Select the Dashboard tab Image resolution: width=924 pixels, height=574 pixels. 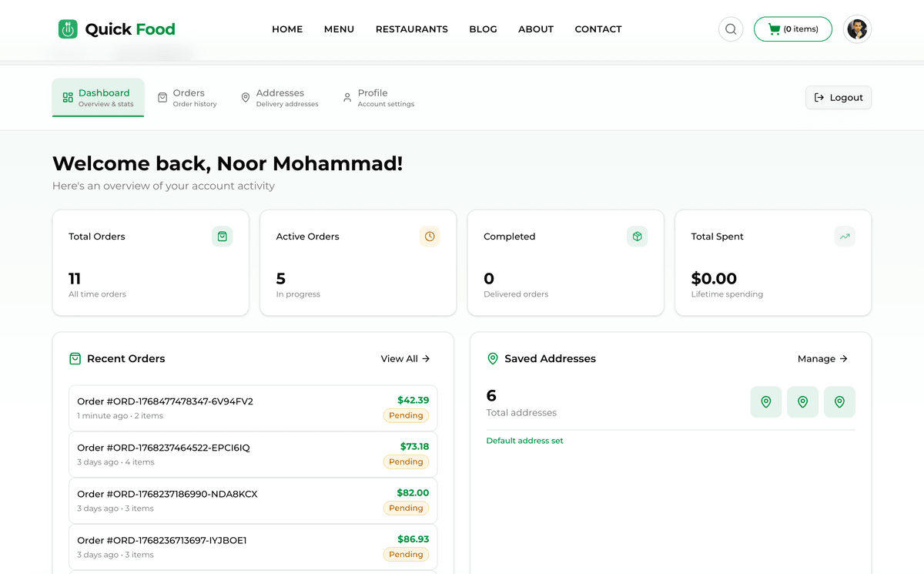(x=98, y=98)
